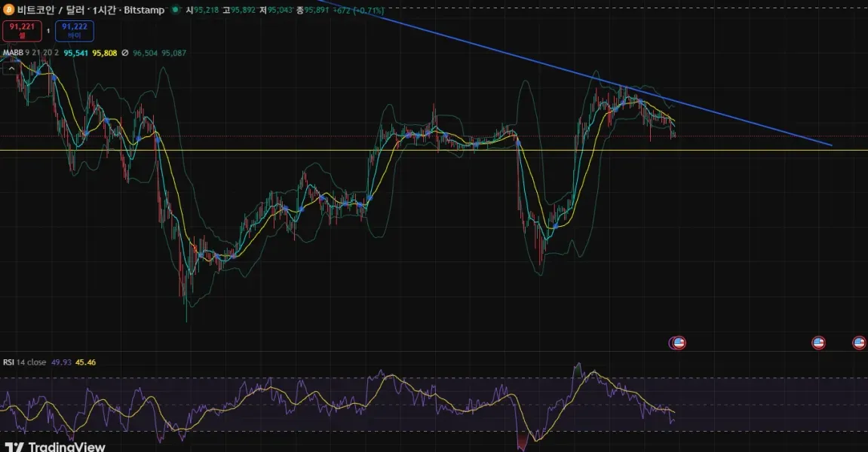
Task: Click the yellow RSI average value 45.46
Action: click(85, 362)
